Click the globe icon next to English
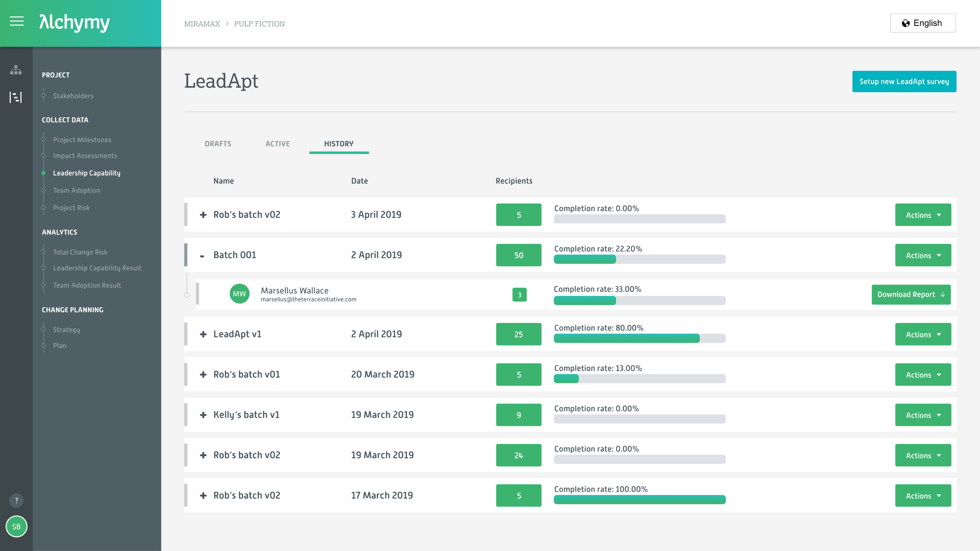980x551 pixels. click(905, 23)
